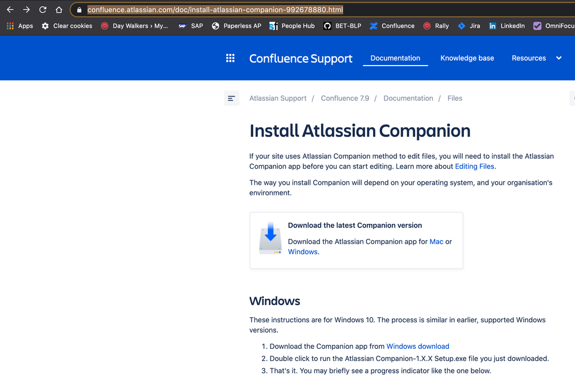Switch to the Documentation tab
This screenshot has width=575, height=392.
[395, 58]
